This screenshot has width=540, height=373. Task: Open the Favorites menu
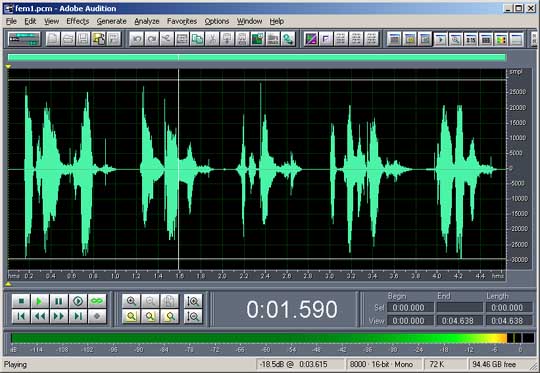pos(182,21)
